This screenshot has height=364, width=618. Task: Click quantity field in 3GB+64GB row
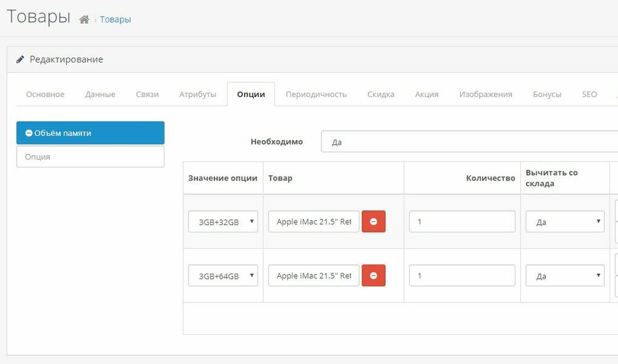click(x=462, y=276)
